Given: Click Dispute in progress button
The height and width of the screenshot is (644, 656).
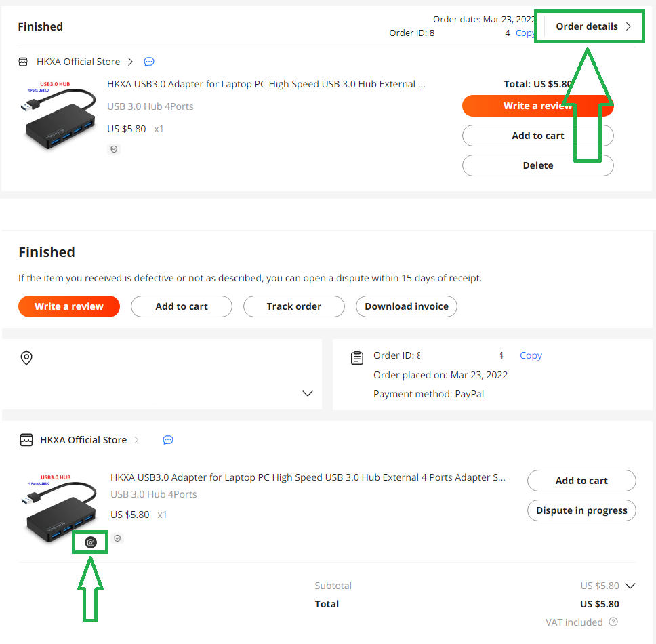Looking at the screenshot, I should coord(581,510).
